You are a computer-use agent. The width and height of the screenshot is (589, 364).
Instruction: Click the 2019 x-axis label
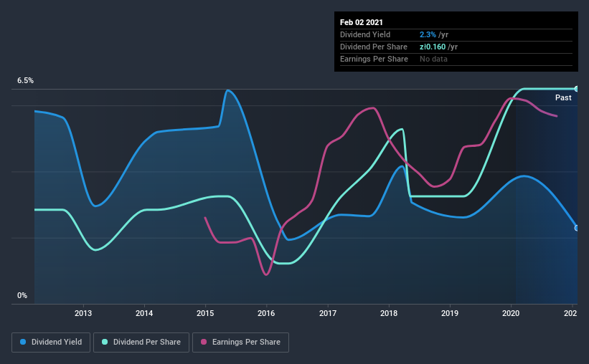point(450,313)
